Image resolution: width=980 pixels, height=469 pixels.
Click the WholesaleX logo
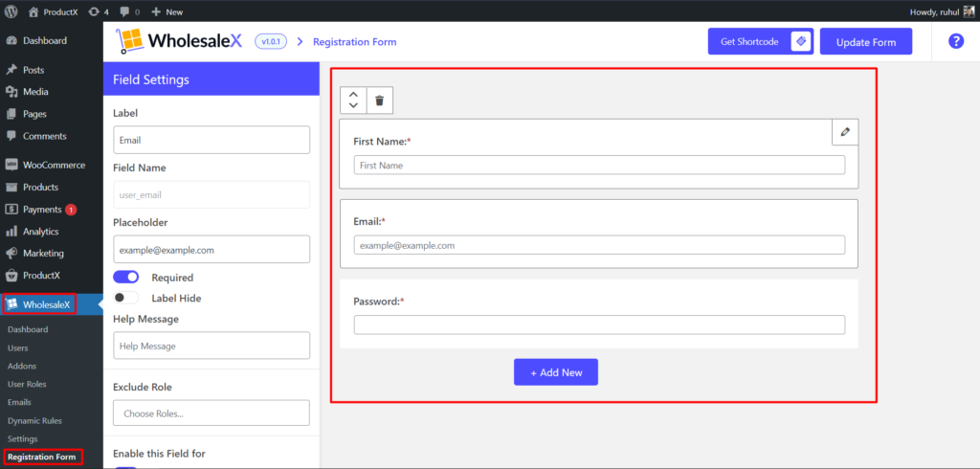[x=179, y=41]
